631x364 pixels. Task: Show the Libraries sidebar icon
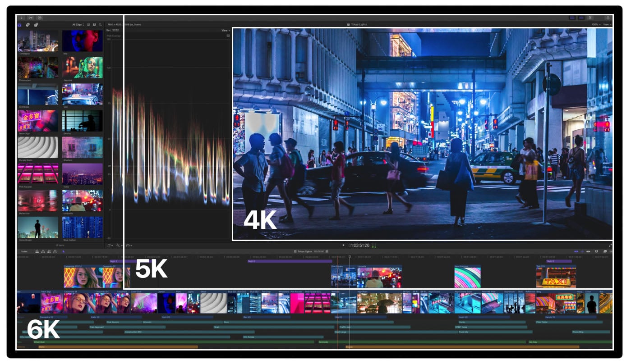pyautogui.click(x=19, y=25)
